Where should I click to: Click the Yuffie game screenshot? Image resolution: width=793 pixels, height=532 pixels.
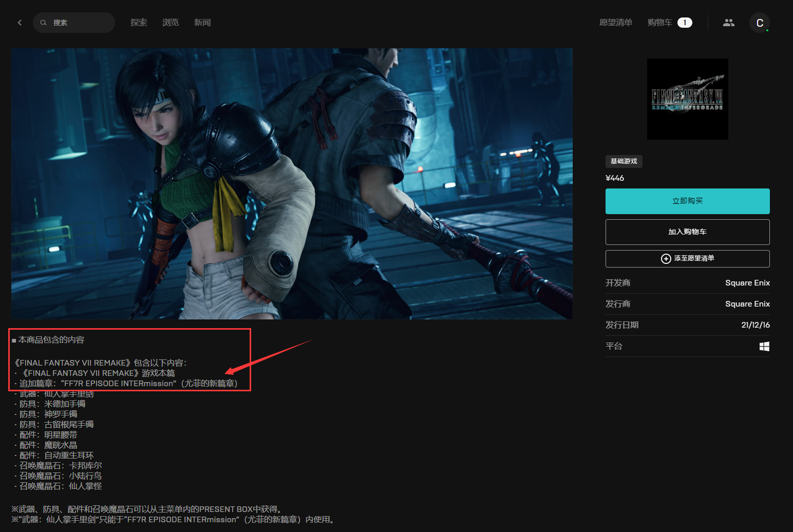point(292,184)
